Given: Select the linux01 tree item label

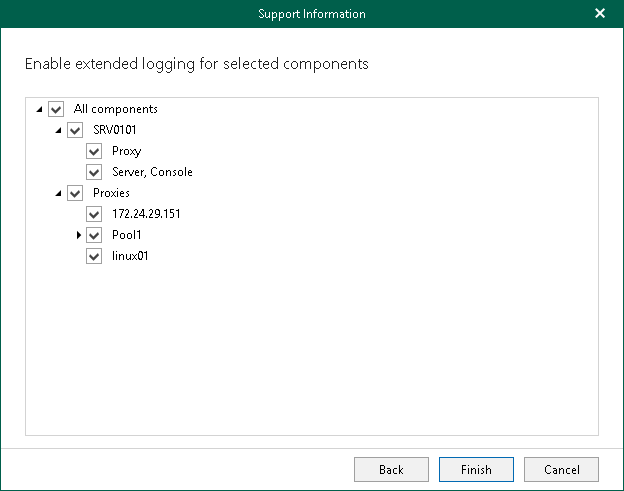Looking at the screenshot, I should (130, 256).
